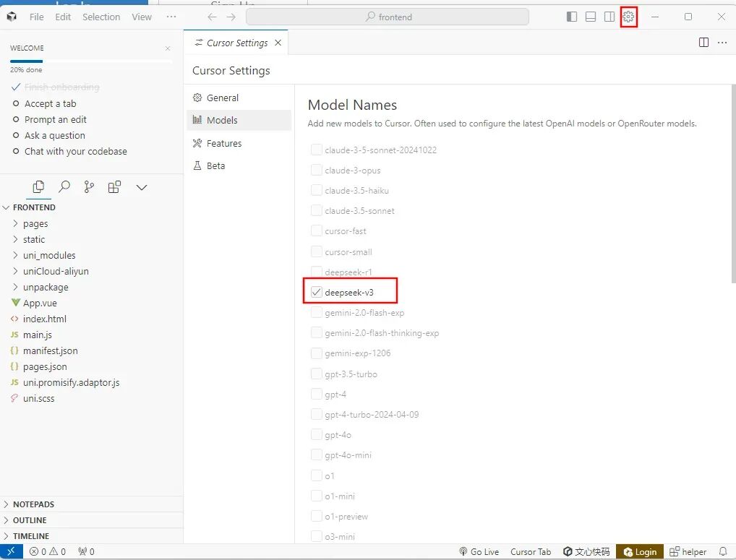Screen dimensions: 736x560
Task: Close the Welcome panel
Action: (x=168, y=48)
